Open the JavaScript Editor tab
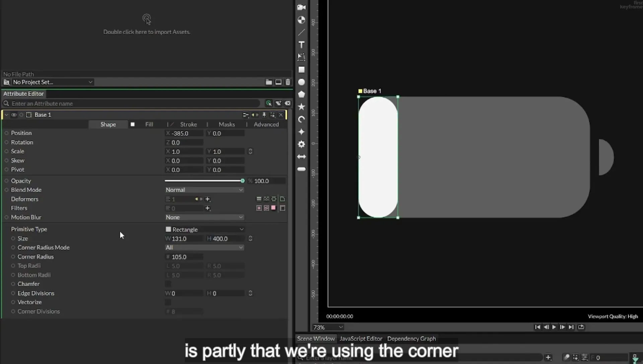Image resolution: width=643 pixels, height=364 pixels. (361, 339)
